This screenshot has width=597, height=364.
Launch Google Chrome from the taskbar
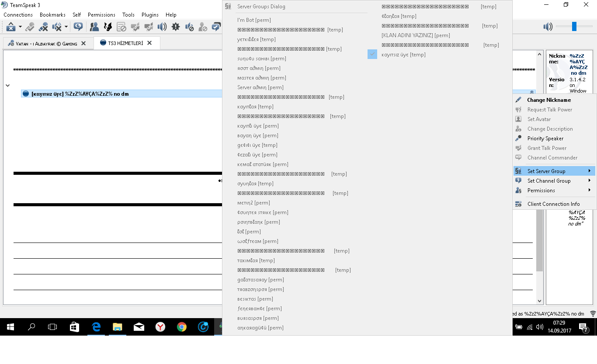(x=182, y=327)
